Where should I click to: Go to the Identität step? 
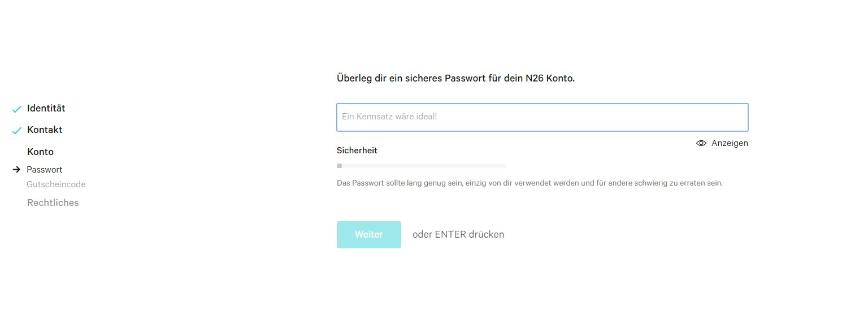pos(46,108)
